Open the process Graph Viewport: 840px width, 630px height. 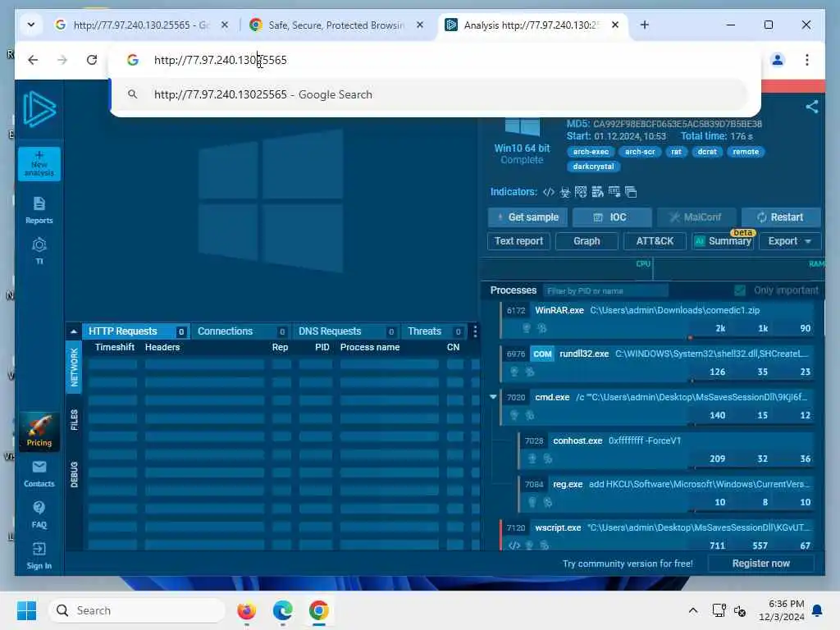pos(587,241)
